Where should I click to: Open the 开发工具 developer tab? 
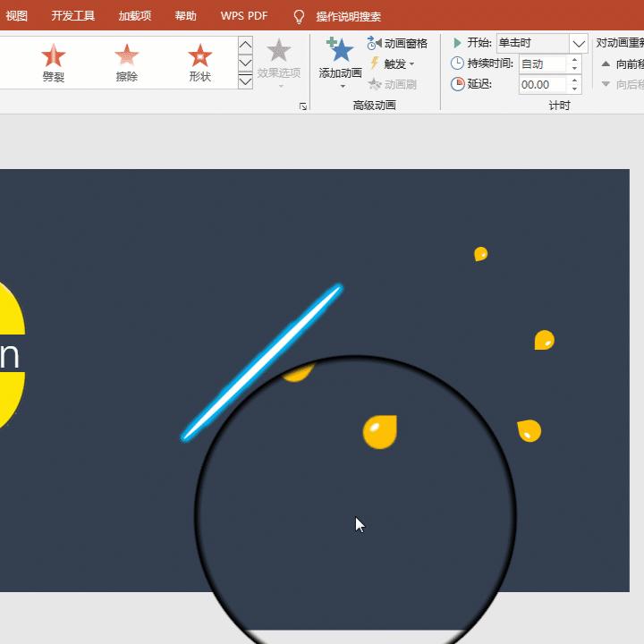point(73,16)
